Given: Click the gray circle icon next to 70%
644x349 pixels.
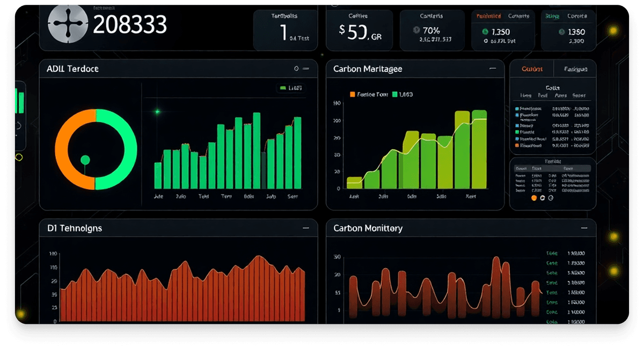Looking at the screenshot, I should pos(417,31).
